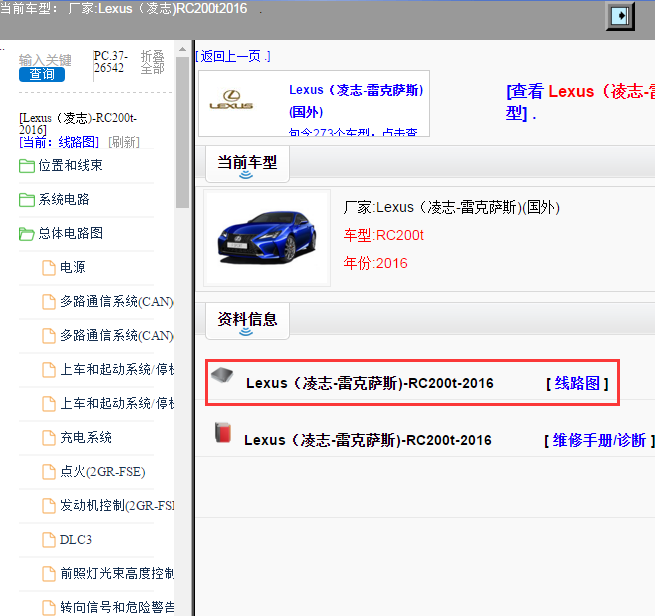Click the gray chip icon beside 线路图 row
655x616 pixels.
coord(222,375)
